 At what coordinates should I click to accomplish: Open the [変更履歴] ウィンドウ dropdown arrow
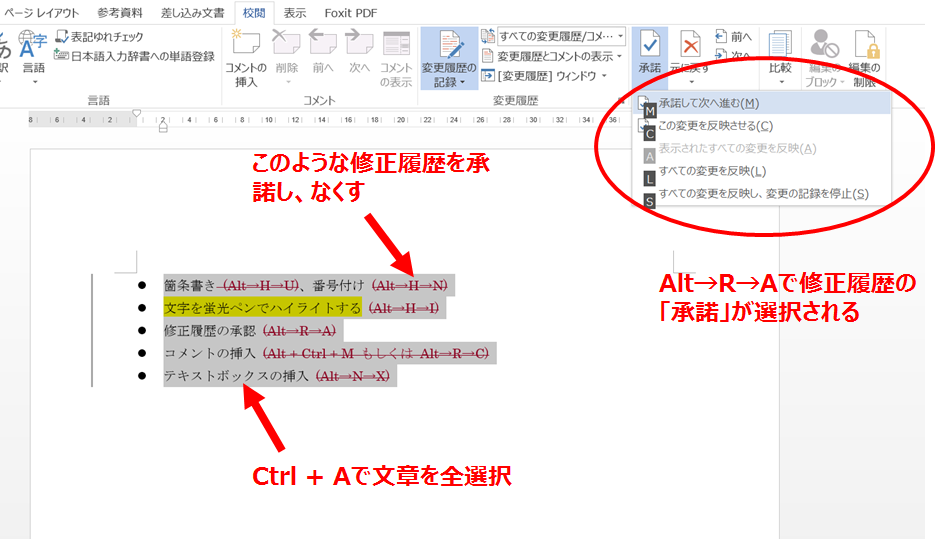pyautogui.click(x=604, y=76)
